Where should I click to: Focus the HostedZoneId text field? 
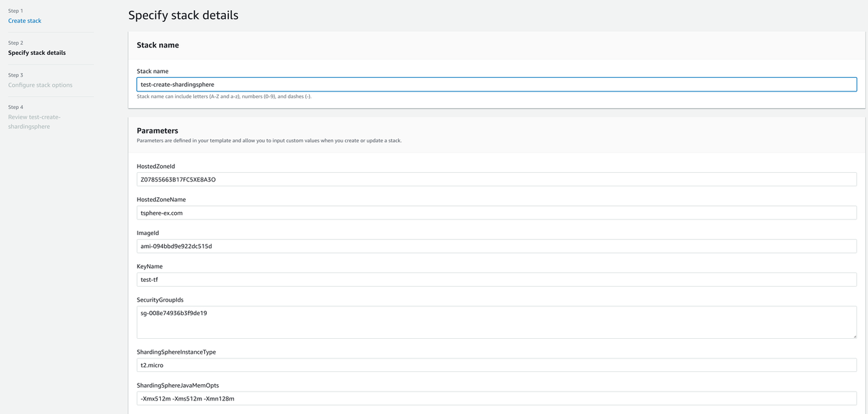496,180
